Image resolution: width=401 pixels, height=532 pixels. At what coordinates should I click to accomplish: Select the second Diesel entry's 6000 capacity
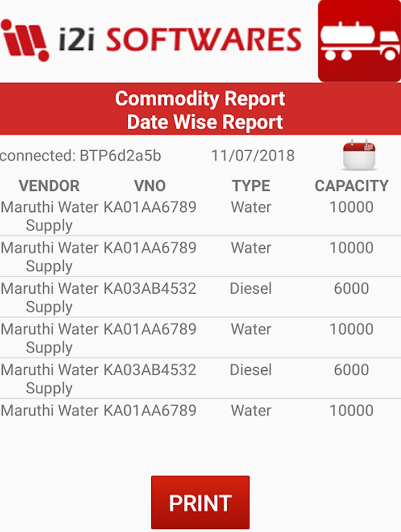pos(351,370)
